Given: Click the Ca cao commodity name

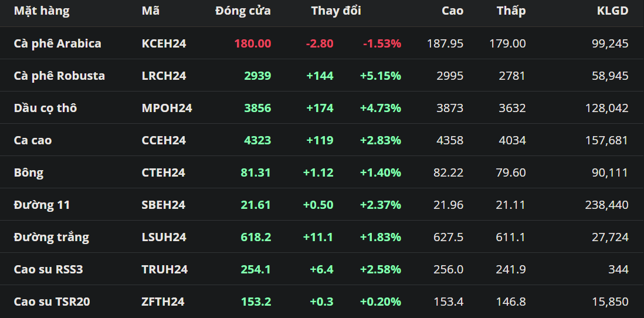Looking at the screenshot, I should [x=33, y=140].
